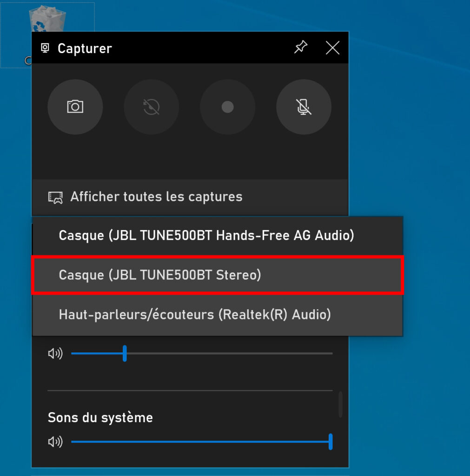The width and height of the screenshot is (470, 476).
Task: Choose Haut-parleurs/écouteurs (Realtek(R) Audio)
Action: pos(218,315)
